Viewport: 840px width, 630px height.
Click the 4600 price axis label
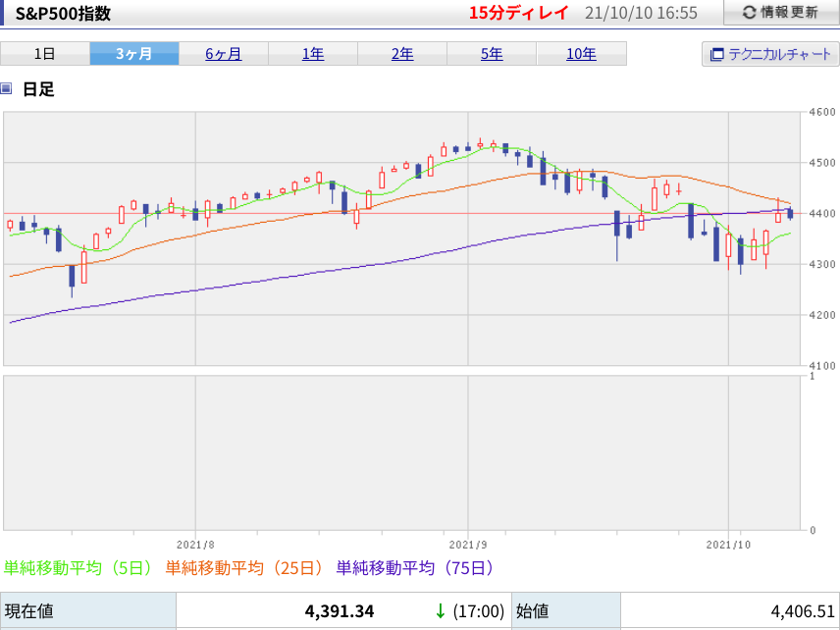pos(823,112)
